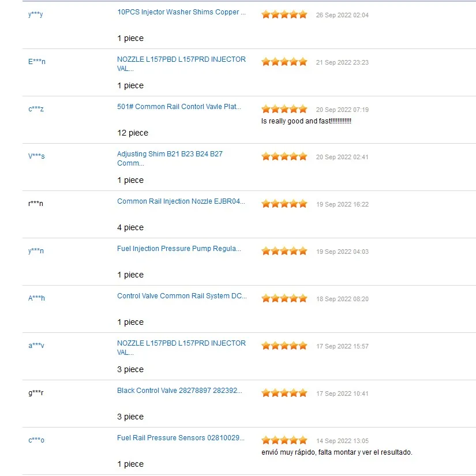Open Black Control Valve 28278897 link
476x476 pixels.
coord(179,391)
